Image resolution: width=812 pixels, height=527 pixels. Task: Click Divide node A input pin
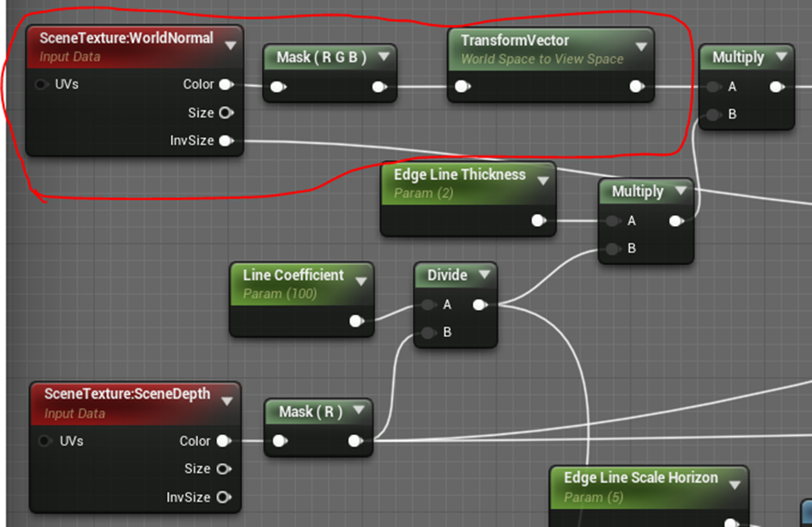tap(429, 305)
